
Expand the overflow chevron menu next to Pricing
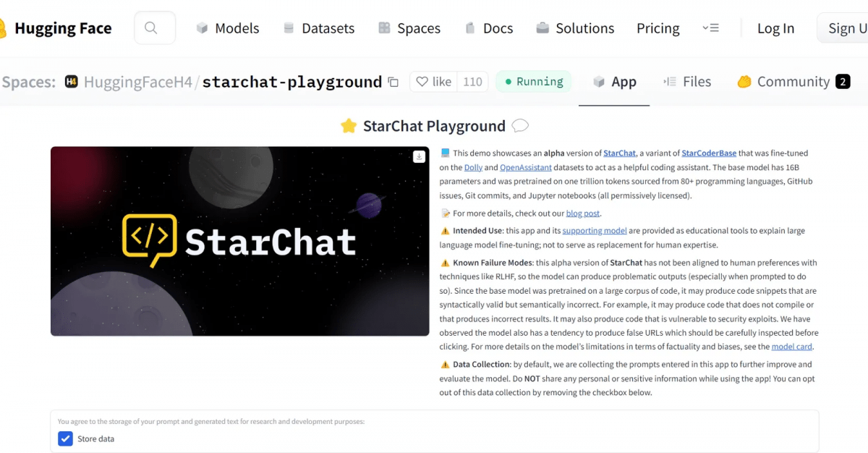coord(711,27)
